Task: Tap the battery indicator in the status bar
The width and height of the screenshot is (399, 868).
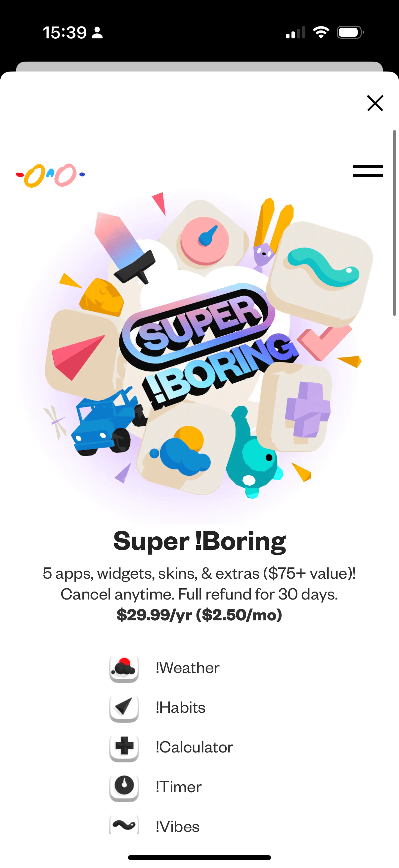Action: pos(348,32)
